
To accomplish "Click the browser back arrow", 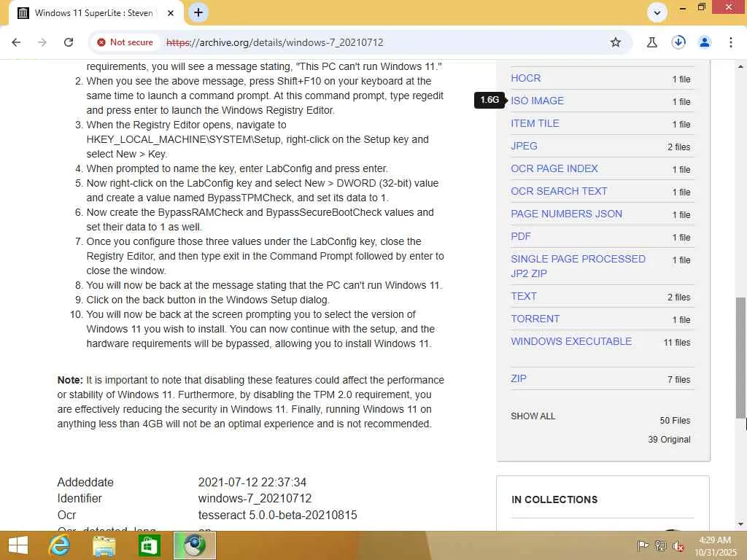I will pyautogui.click(x=16, y=42).
